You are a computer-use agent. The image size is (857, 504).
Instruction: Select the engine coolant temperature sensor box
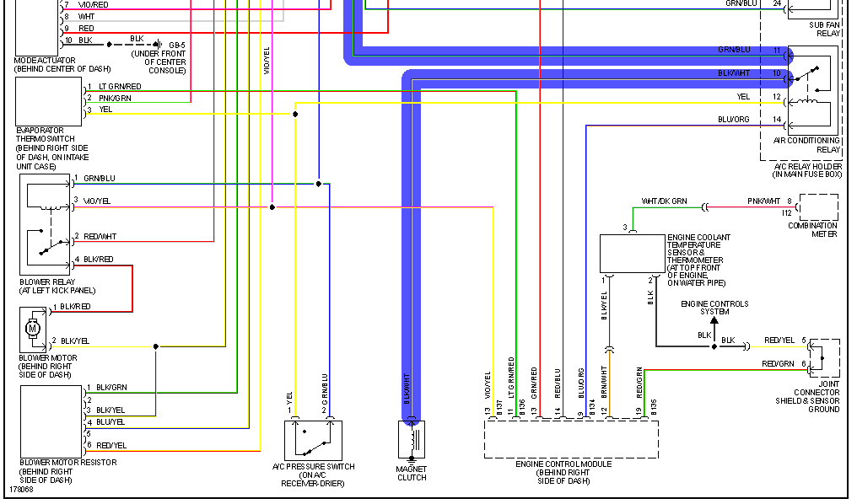coord(632,254)
